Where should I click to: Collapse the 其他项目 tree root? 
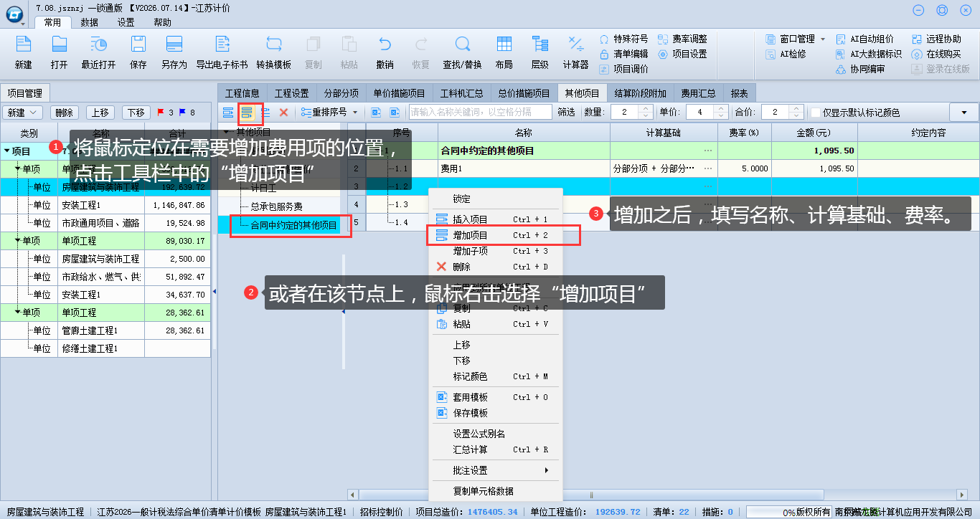227,132
